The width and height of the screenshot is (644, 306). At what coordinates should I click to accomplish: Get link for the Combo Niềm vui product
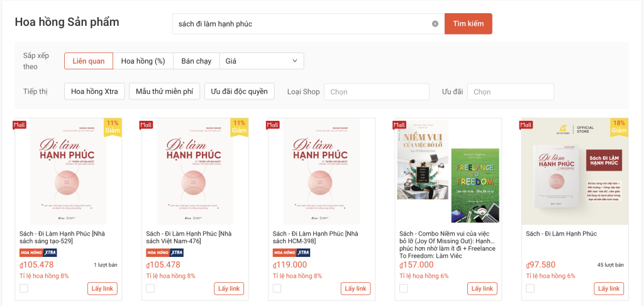(x=482, y=288)
